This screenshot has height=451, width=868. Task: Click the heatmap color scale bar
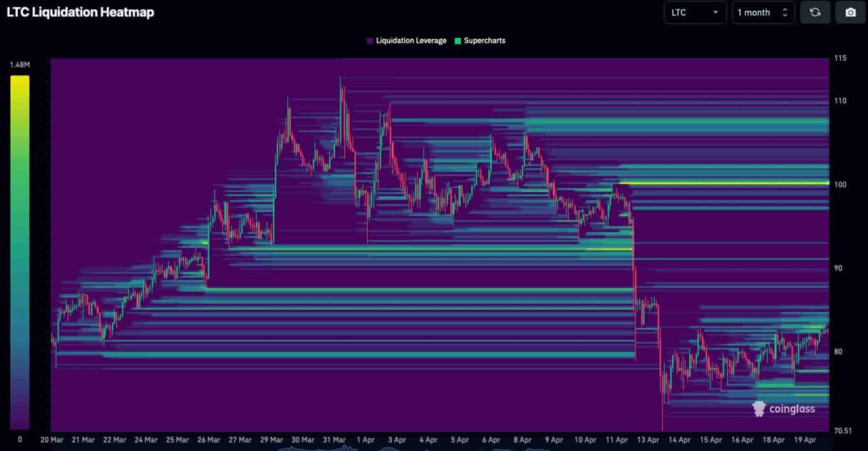[x=20, y=253]
